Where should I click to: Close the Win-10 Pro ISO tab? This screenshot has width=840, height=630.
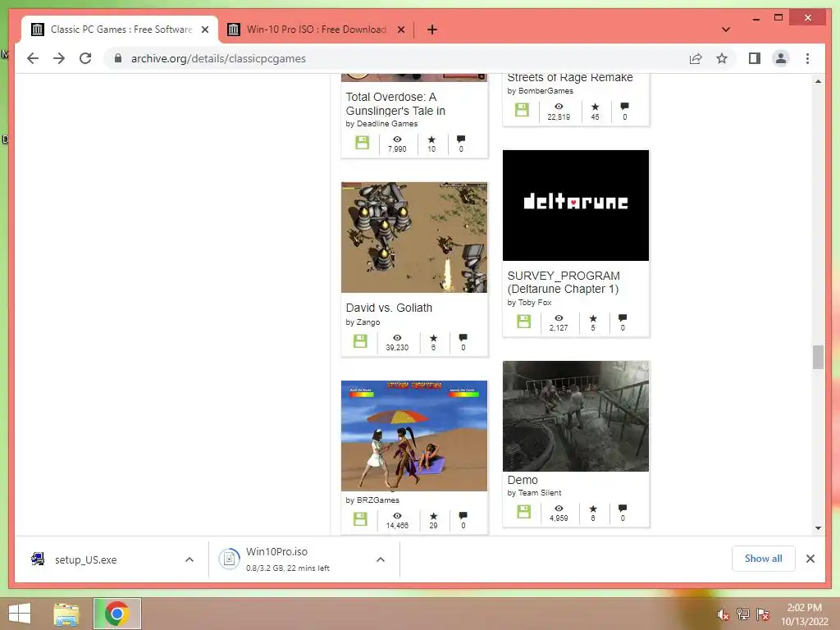400,30
